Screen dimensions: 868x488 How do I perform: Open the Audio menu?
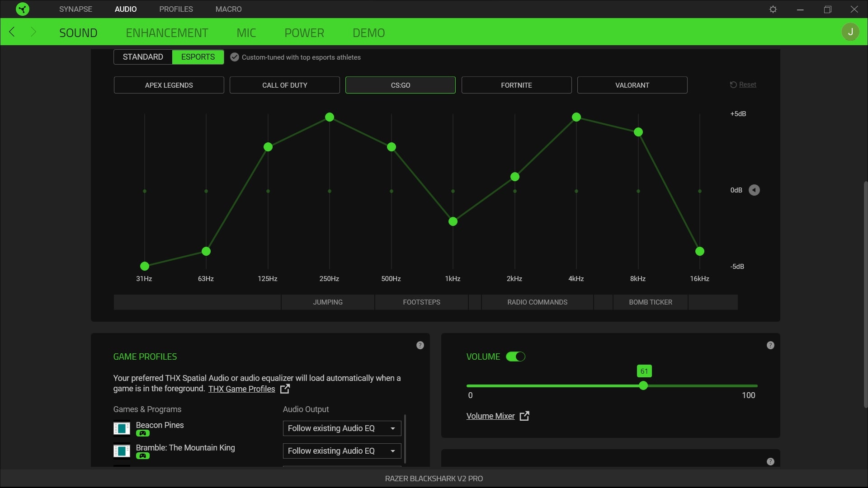126,9
